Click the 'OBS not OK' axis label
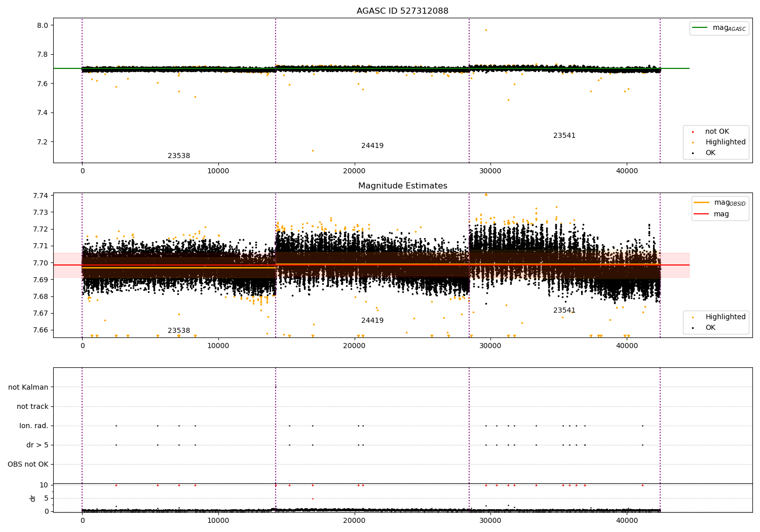Screen dimensions: 760x532 (28, 465)
